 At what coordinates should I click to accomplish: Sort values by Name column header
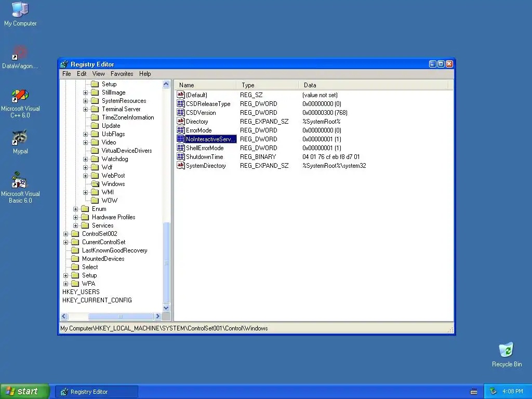click(205, 85)
